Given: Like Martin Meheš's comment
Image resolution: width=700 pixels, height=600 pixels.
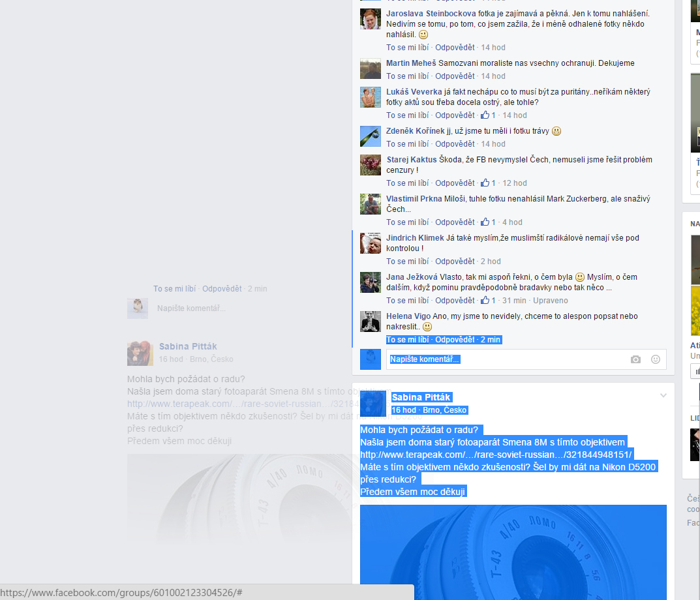Looking at the screenshot, I should pyautogui.click(x=408, y=76).
